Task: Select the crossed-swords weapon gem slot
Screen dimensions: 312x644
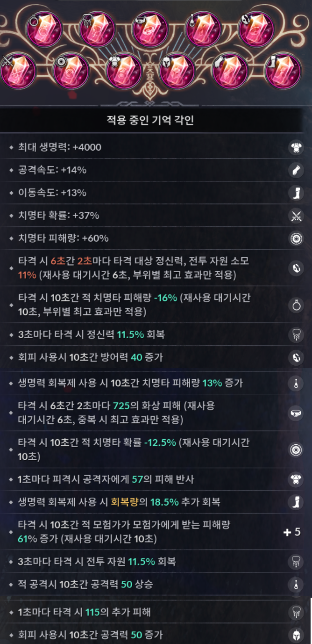Action: click(17, 72)
